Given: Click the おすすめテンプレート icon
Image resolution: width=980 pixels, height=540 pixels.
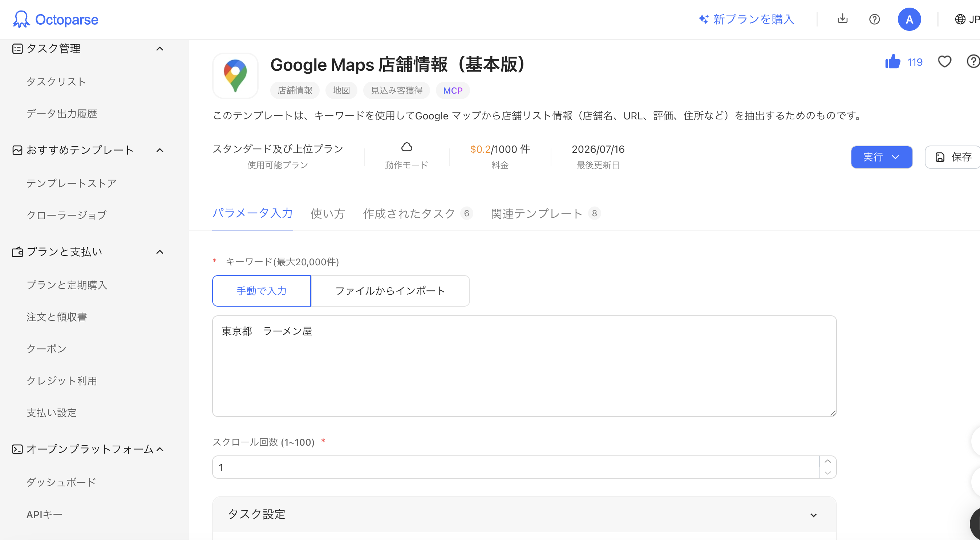Looking at the screenshot, I should [x=17, y=150].
